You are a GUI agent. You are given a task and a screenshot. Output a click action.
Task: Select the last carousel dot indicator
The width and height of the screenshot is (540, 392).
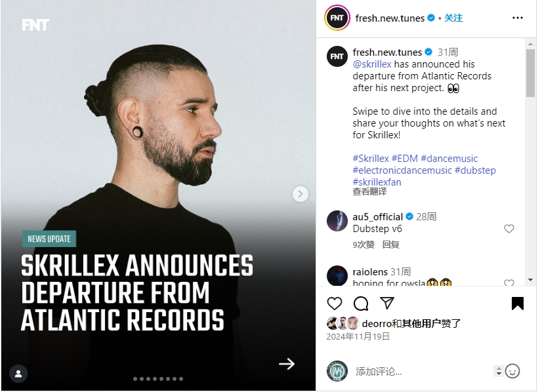pyautogui.click(x=181, y=379)
